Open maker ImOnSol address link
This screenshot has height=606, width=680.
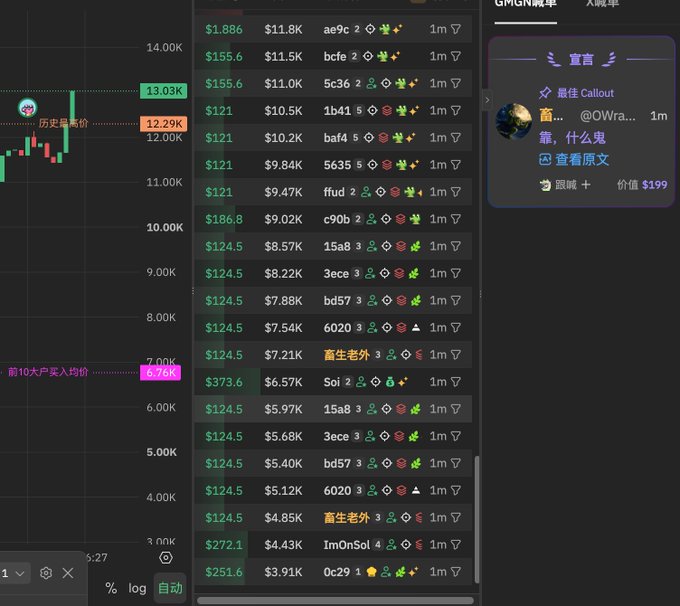(347, 545)
